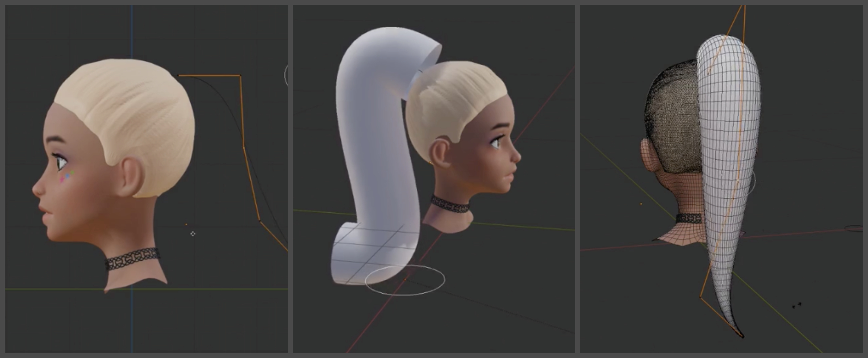Click the 3D cursor crosshair in left view
The width and height of the screenshot is (868, 358).
pos(193,233)
